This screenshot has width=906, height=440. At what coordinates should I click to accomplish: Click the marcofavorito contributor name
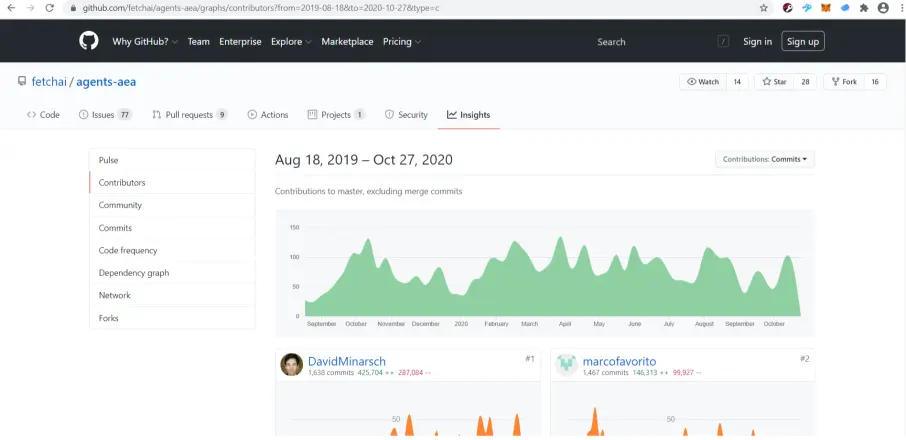619,361
